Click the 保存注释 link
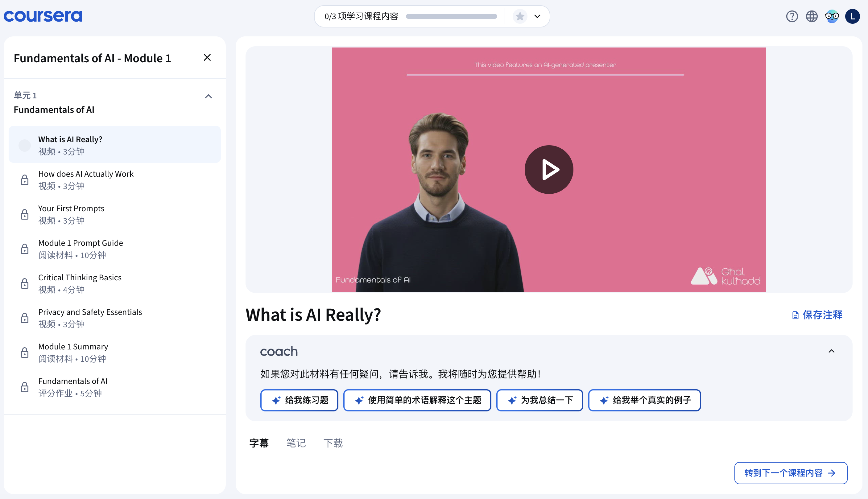Viewport: 868px width, 499px height. (x=817, y=315)
